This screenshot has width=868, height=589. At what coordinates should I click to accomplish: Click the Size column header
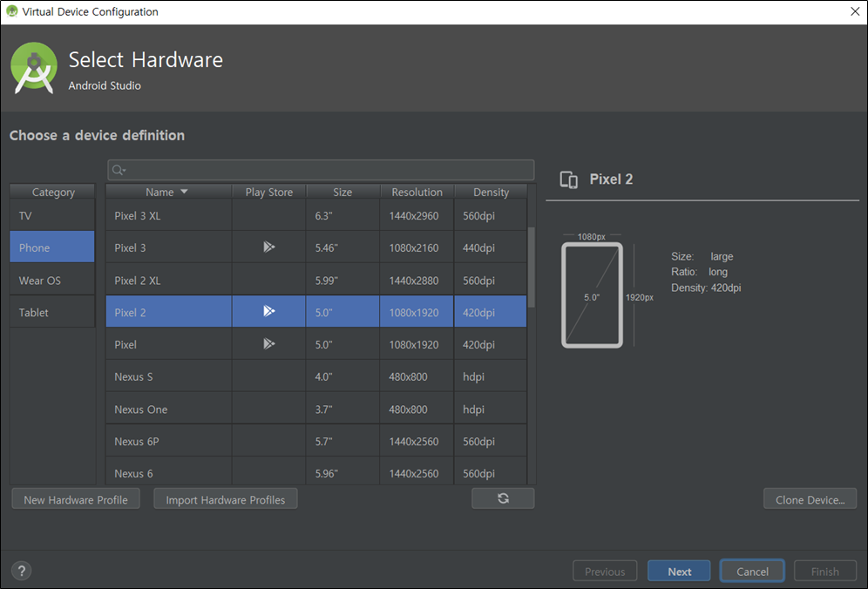coord(342,192)
